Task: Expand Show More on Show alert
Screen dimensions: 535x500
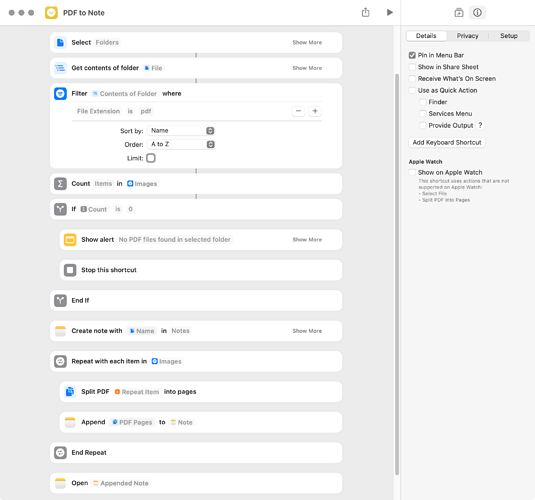Action: tap(307, 240)
